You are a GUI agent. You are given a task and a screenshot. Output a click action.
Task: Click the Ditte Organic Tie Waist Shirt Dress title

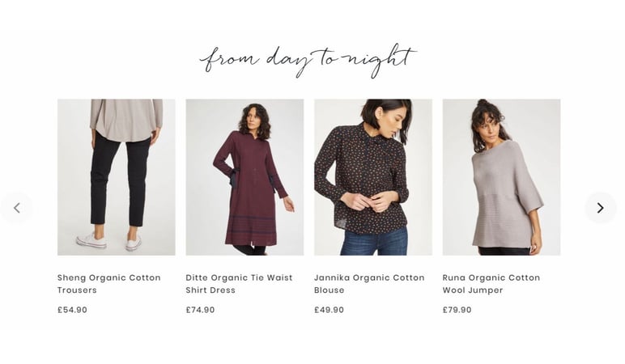(x=239, y=284)
